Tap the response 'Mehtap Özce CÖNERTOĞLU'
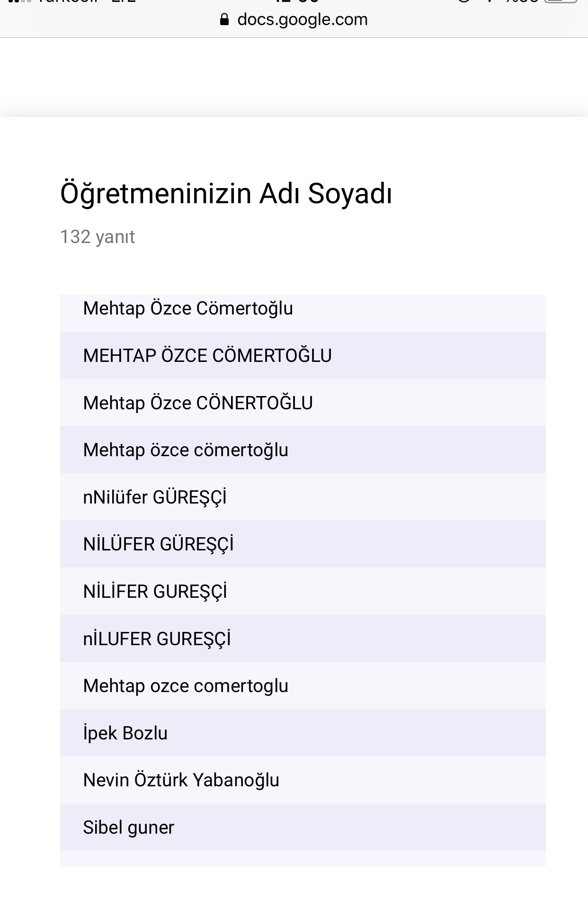This screenshot has height=918, width=588. click(x=197, y=402)
